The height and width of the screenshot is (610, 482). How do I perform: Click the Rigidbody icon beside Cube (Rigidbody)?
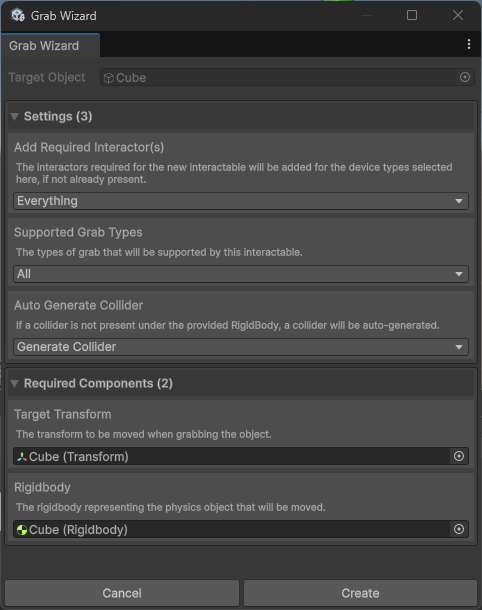[22, 530]
